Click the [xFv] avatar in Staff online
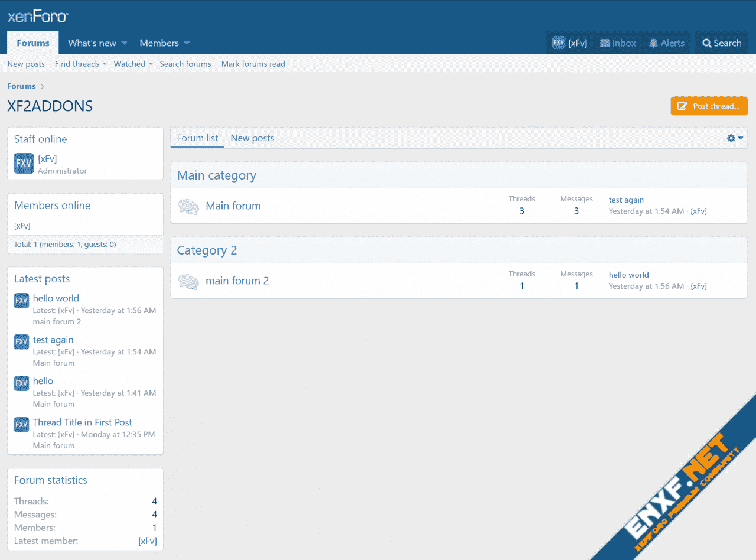Viewport: 756px width, 560px height. [24, 164]
